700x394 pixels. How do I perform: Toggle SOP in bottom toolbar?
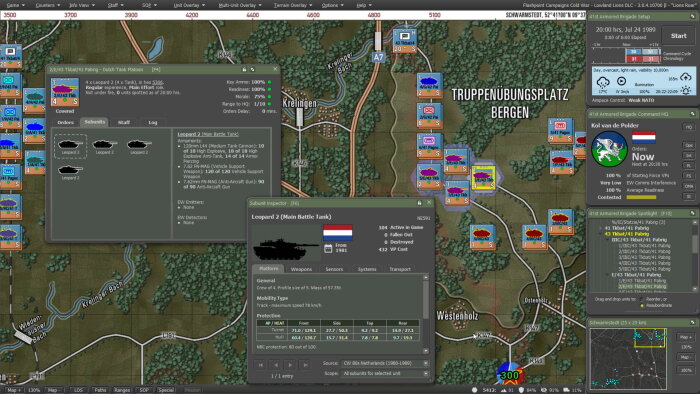click(144, 390)
